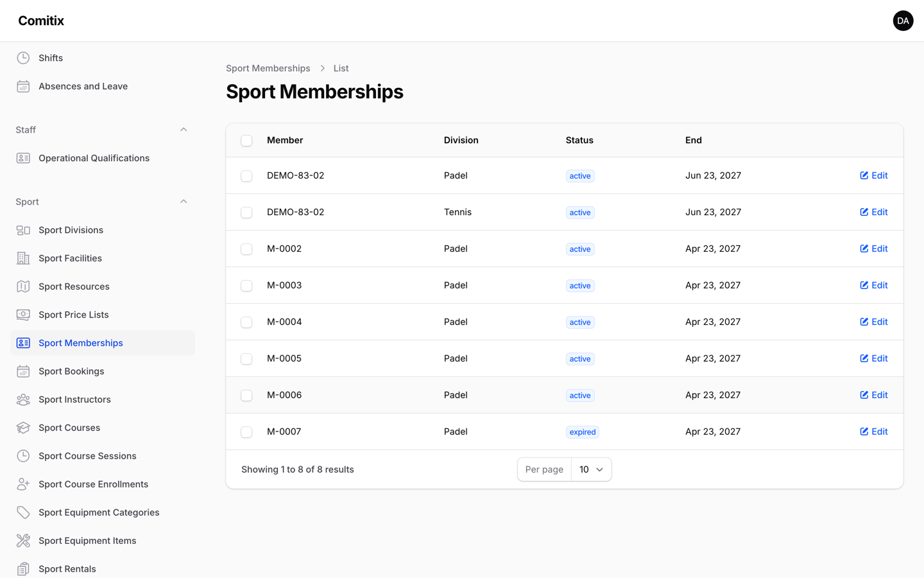This screenshot has height=578, width=924.
Task: Open Sport Divisions in the sidebar
Action: click(103, 230)
